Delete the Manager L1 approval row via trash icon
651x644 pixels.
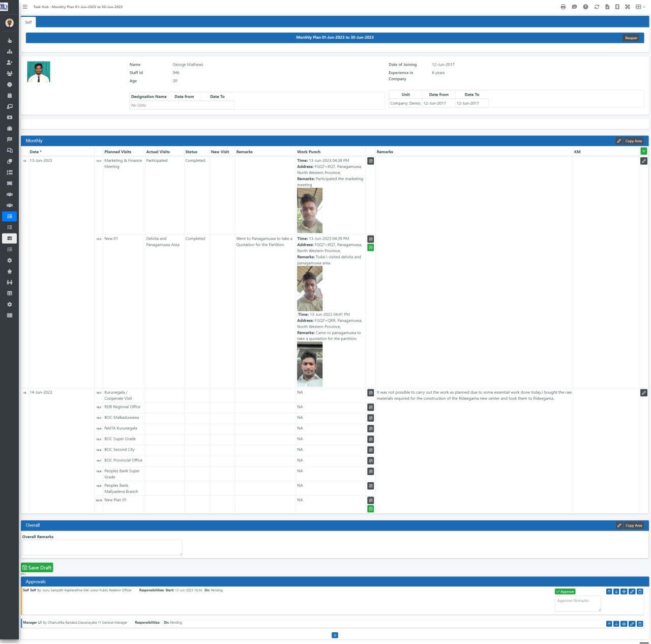[x=640, y=623]
